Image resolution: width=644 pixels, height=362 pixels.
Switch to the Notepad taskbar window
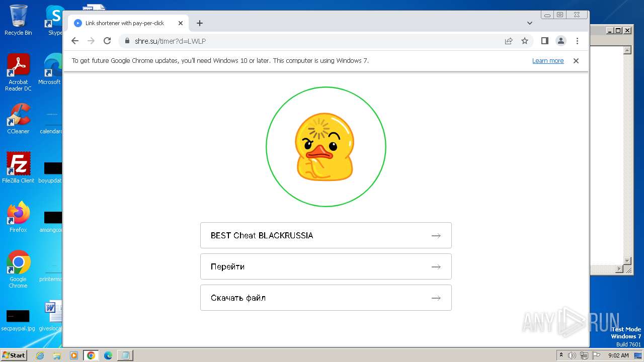pyautogui.click(x=125, y=355)
